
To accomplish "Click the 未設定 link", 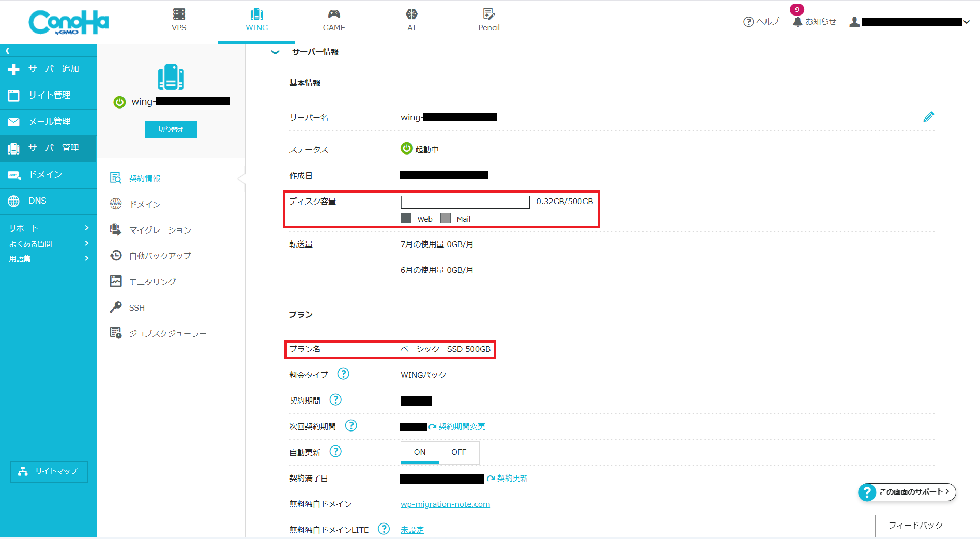I will pos(412,530).
